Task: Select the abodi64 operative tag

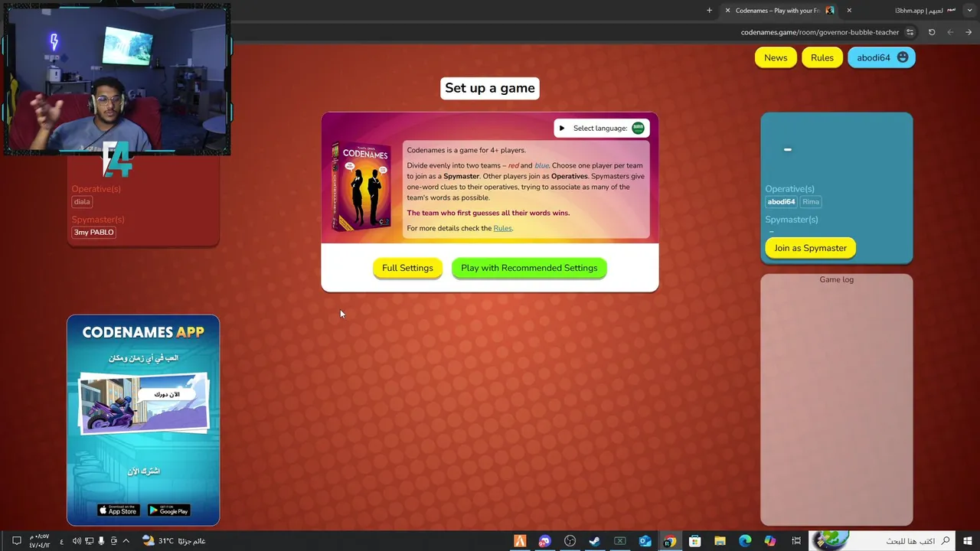Action: (781, 202)
